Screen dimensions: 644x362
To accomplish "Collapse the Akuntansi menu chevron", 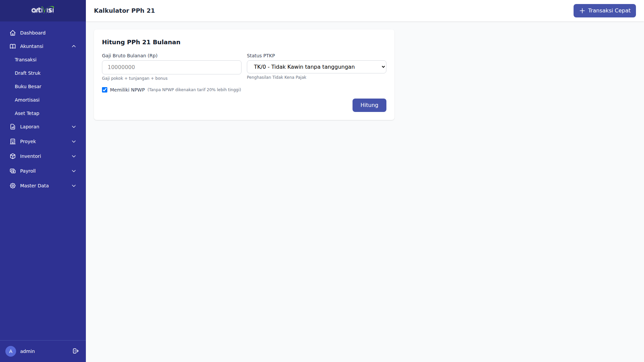I will pos(74,46).
